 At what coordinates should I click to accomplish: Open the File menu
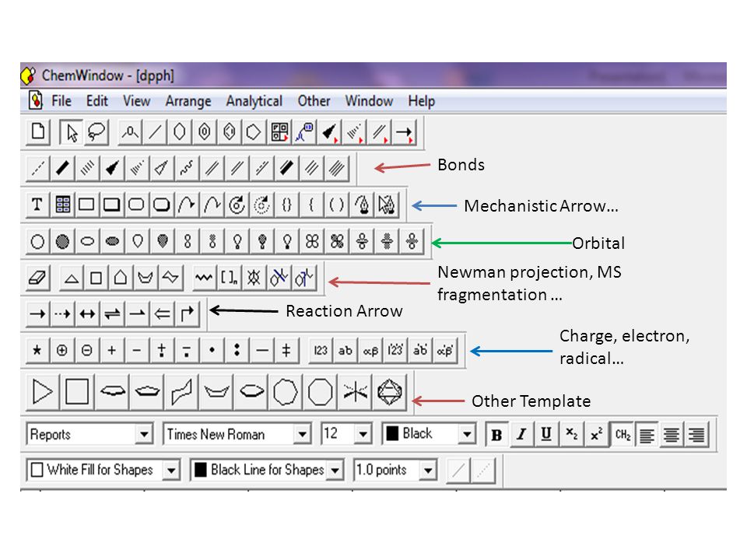(x=61, y=101)
